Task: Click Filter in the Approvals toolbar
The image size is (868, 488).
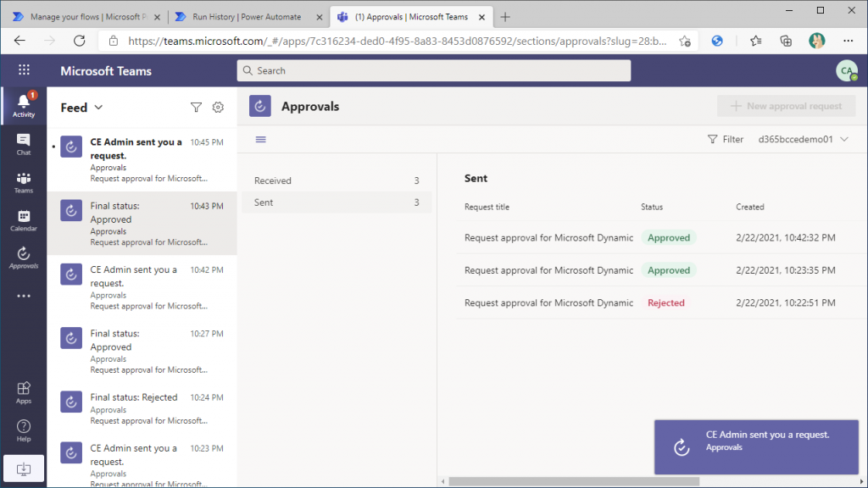Action: (x=726, y=140)
